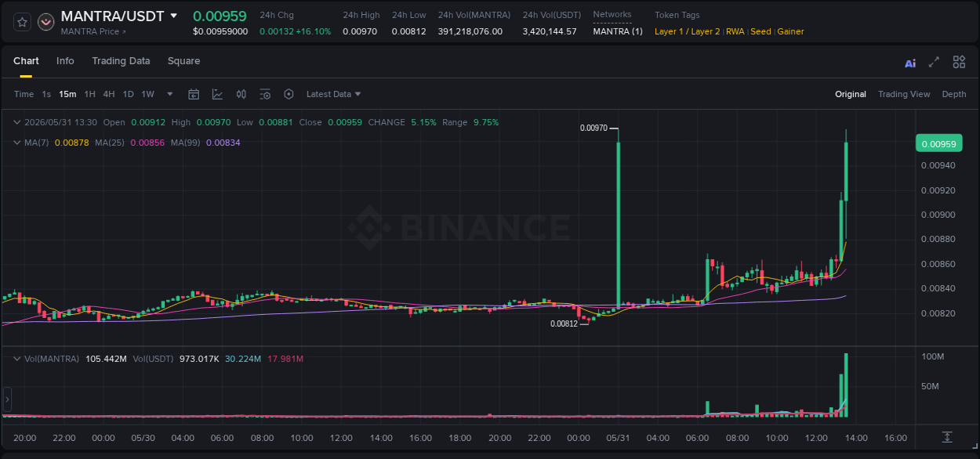Select the 1D interval

tap(128, 94)
